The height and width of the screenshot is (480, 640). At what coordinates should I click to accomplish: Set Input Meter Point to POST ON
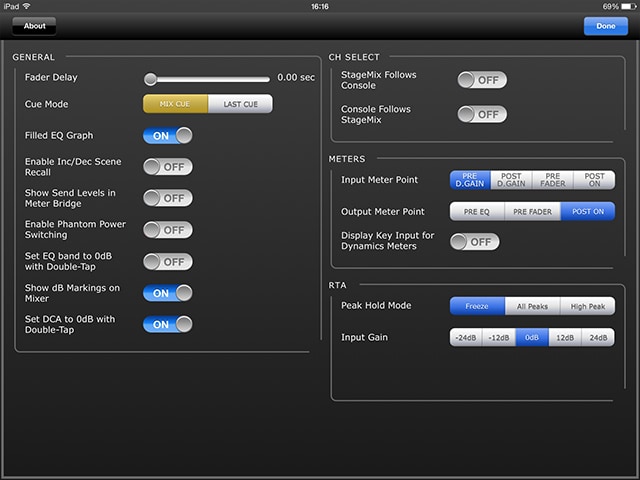click(x=594, y=180)
